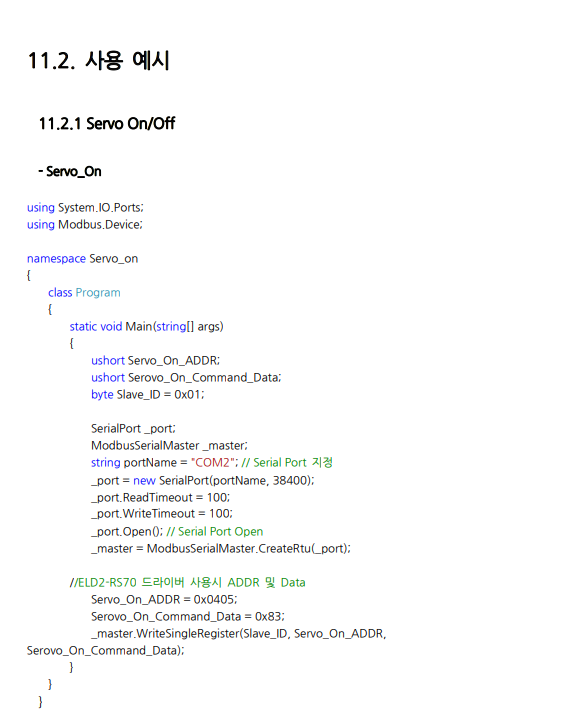The image size is (570, 728).
Task: Click the line "Servo_On_ADDR = 0x0405;"
Action: pos(164,599)
